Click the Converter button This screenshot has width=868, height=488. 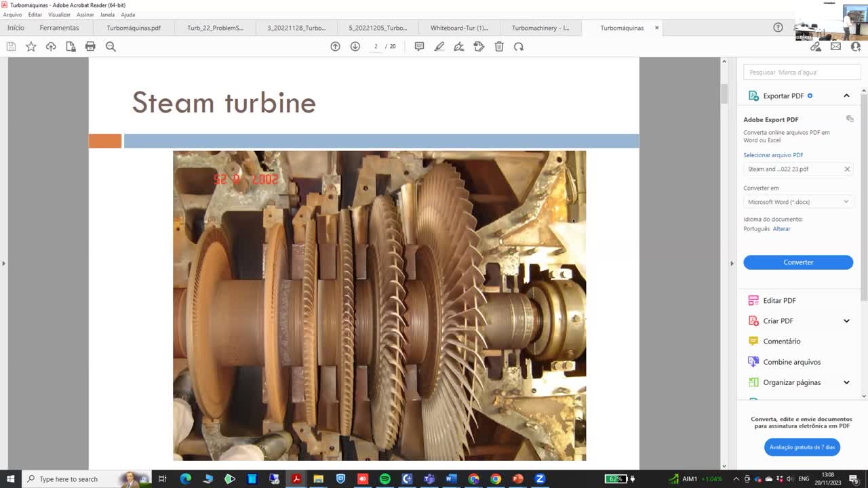(x=798, y=262)
